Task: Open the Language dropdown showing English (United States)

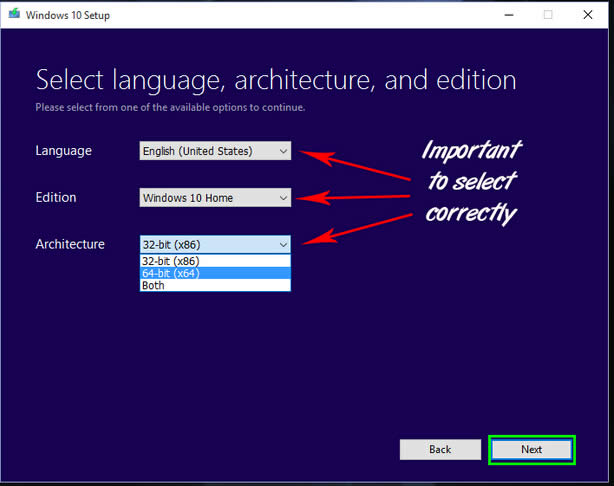Action: [x=215, y=152]
